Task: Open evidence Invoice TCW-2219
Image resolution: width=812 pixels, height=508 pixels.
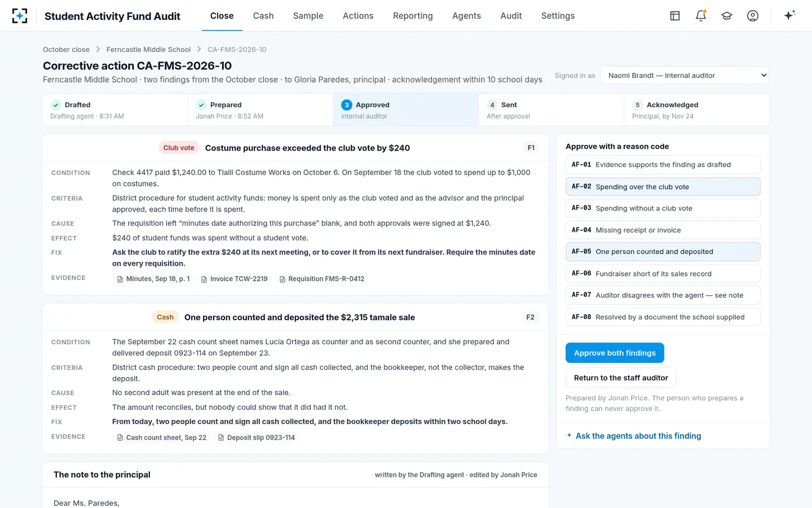Action: coord(234,279)
